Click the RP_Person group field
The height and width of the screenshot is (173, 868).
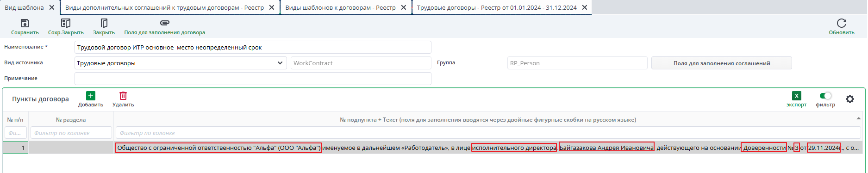(577, 63)
